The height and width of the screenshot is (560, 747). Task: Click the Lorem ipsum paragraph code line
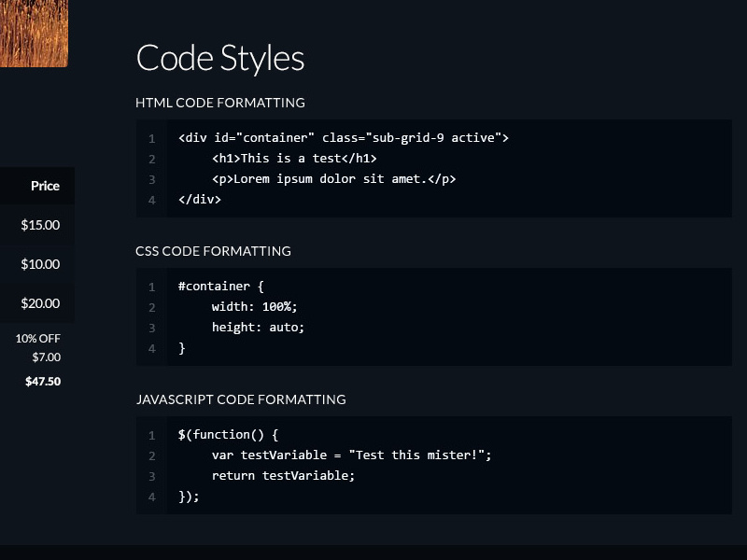pyautogui.click(x=333, y=179)
